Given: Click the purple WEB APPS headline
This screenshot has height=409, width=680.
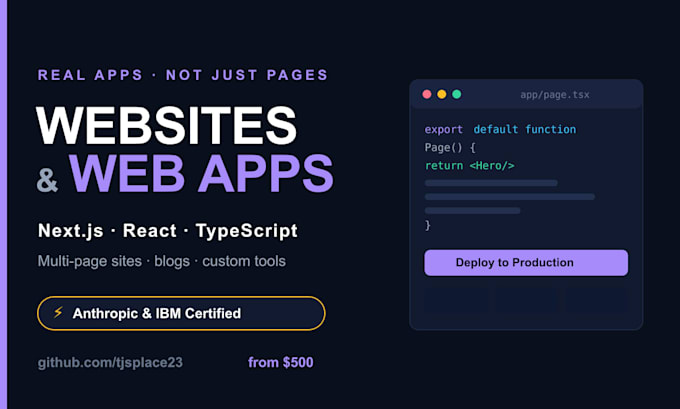Looking at the screenshot, I should [201, 173].
